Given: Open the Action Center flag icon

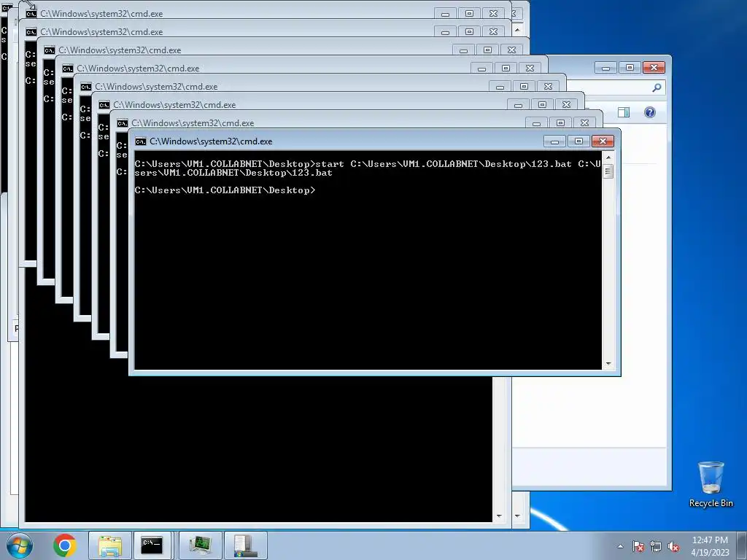Looking at the screenshot, I should 638,546.
